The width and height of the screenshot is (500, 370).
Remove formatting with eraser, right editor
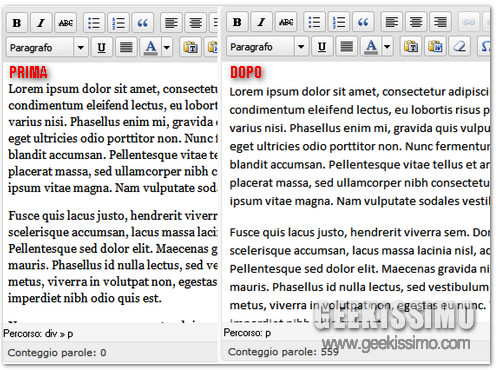(460, 47)
